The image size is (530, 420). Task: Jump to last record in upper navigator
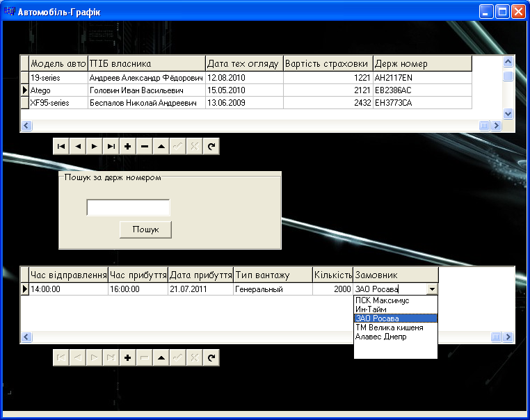[111, 147]
